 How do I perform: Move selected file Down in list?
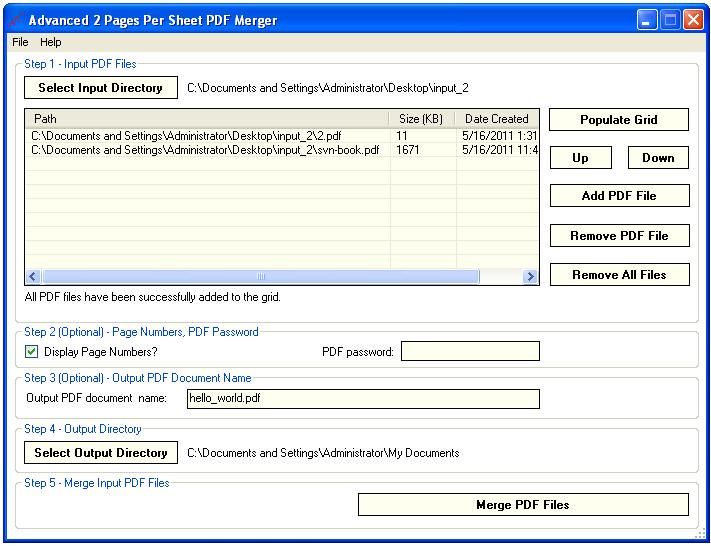point(658,158)
